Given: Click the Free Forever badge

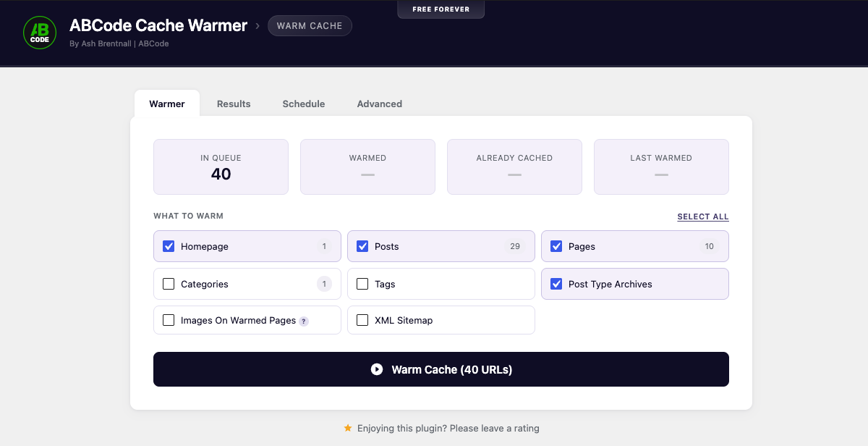Looking at the screenshot, I should tap(441, 9).
